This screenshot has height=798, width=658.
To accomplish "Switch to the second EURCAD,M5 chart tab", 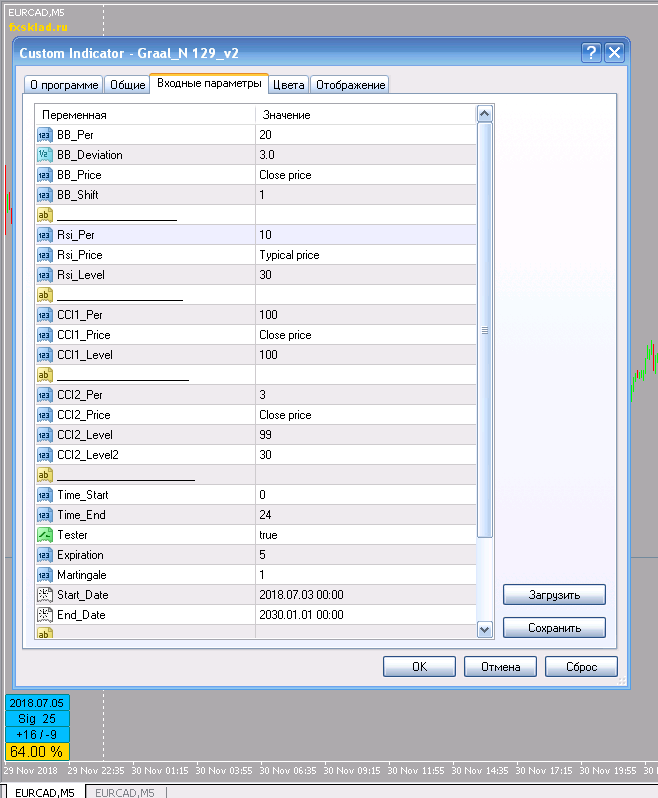I will pyautogui.click(x=125, y=792).
